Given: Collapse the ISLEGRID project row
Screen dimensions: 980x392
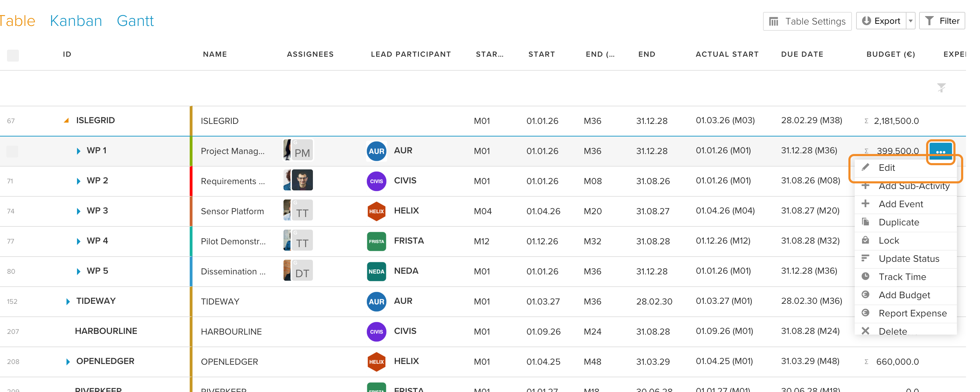Looking at the screenshot, I should click(66, 120).
